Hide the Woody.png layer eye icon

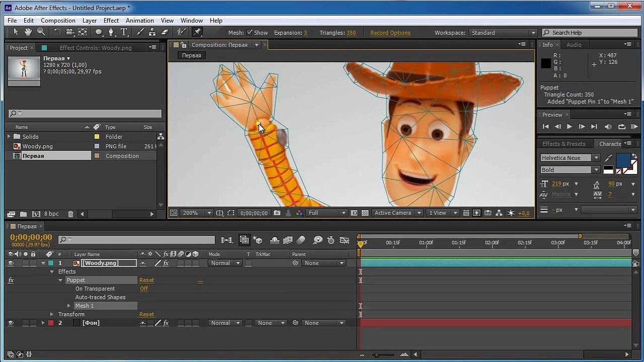[11, 263]
